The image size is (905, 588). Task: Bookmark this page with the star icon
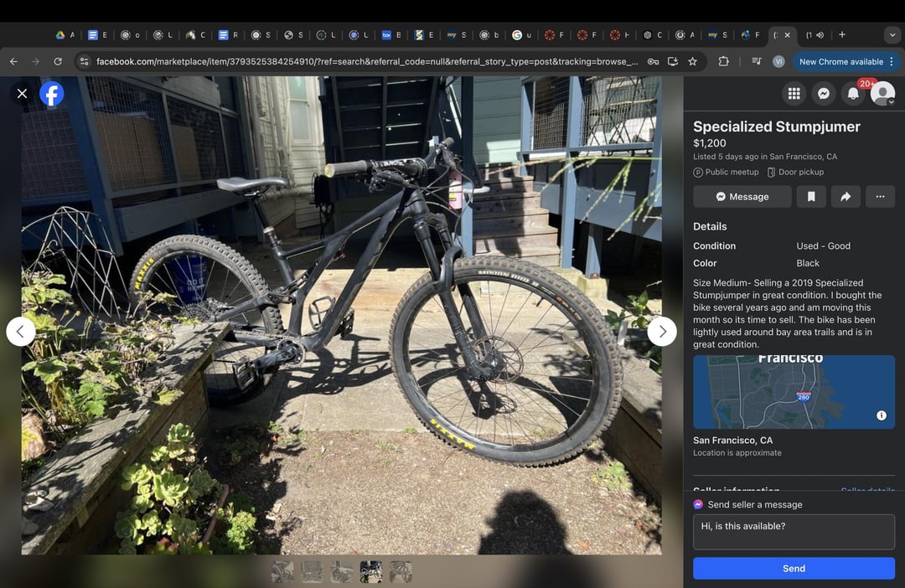[x=693, y=61]
